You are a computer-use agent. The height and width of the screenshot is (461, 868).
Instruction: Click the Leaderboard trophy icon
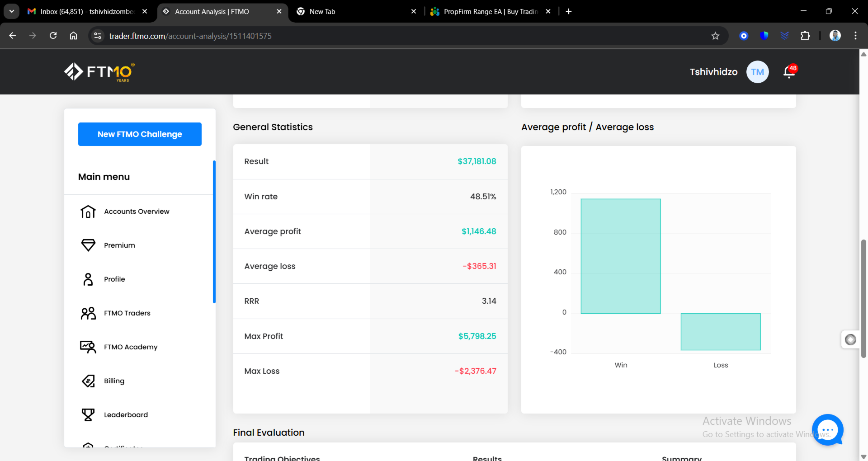tap(88, 415)
